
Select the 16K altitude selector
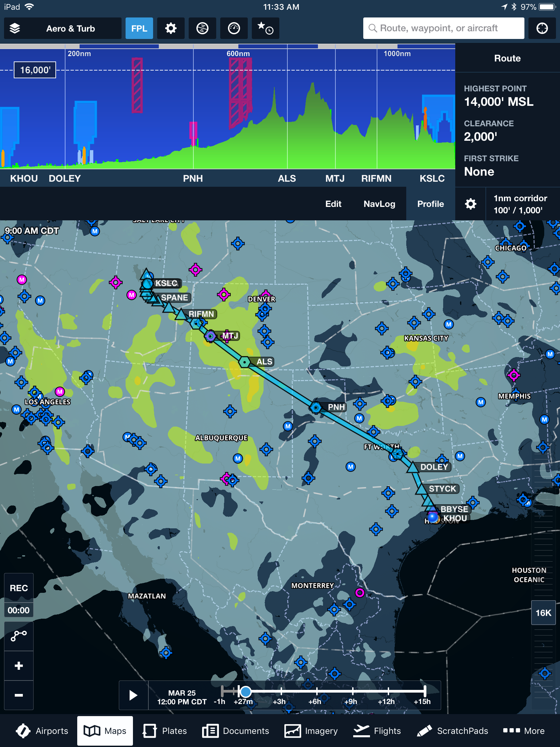pos(543,613)
